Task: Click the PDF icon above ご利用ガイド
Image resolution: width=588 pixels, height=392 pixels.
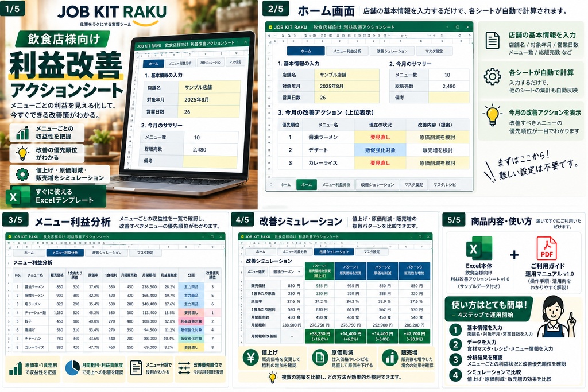Action: pyautogui.click(x=547, y=249)
